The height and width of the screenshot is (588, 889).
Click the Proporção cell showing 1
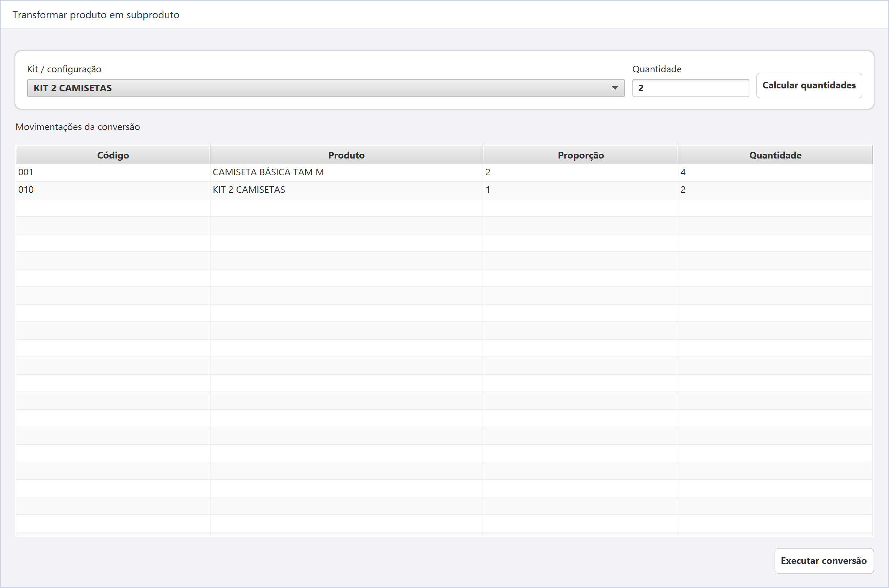click(580, 190)
